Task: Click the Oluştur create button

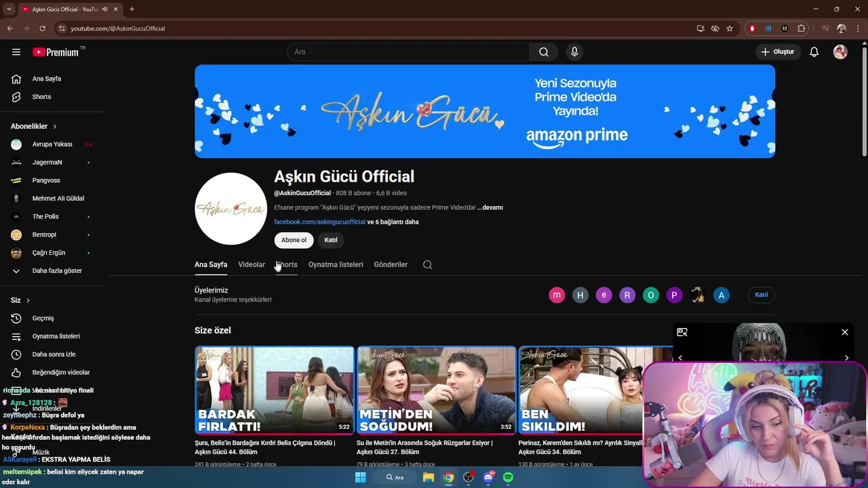Action: [x=778, y=52]
